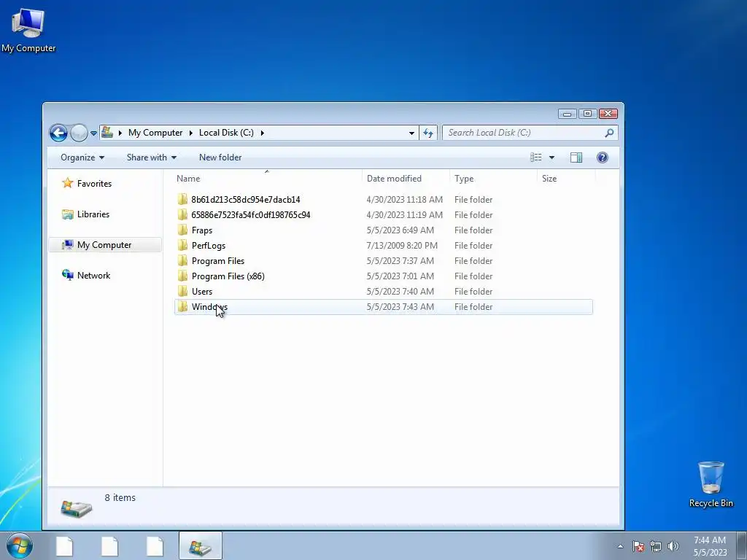The image size is (747, 560).
Task: Open the recent pages dropdown arrow
Action: (x=93, y=133)
